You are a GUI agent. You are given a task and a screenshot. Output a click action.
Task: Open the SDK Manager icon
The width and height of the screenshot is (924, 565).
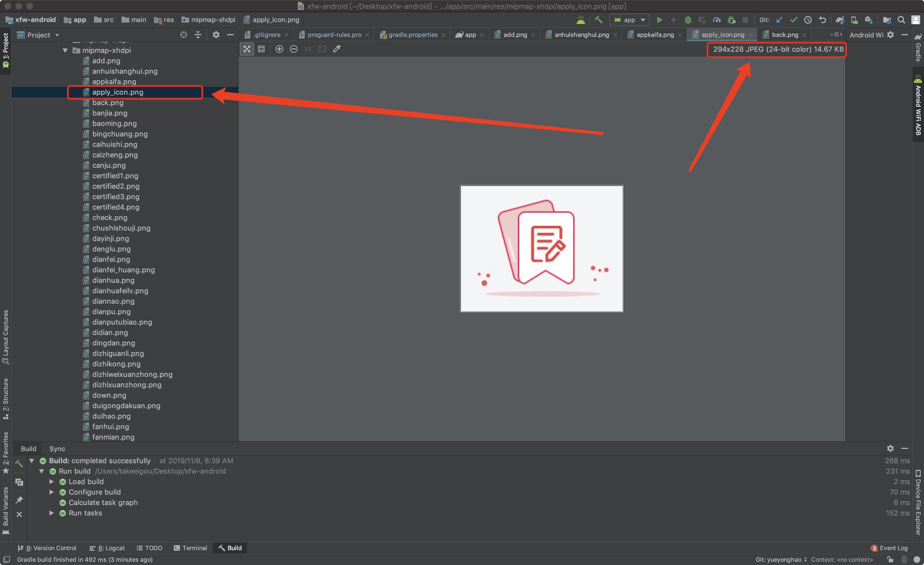[x=869, y=20]
